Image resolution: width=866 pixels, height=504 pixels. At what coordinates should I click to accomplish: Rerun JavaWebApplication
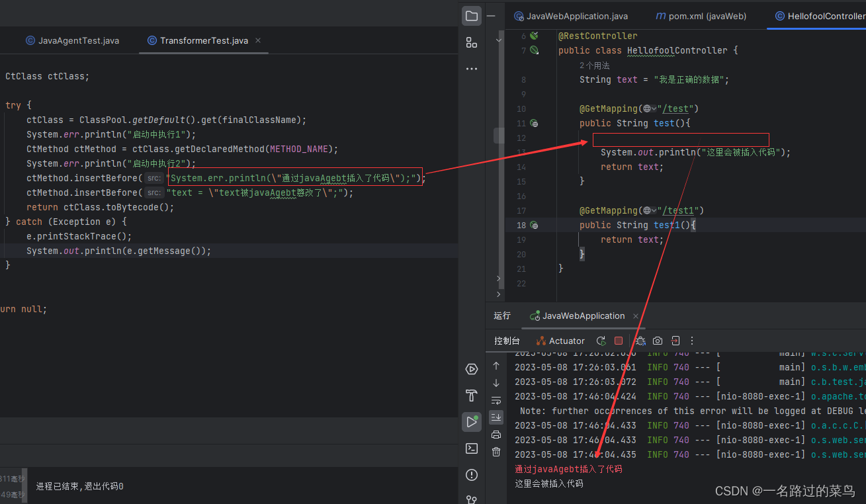click(601, 341)
